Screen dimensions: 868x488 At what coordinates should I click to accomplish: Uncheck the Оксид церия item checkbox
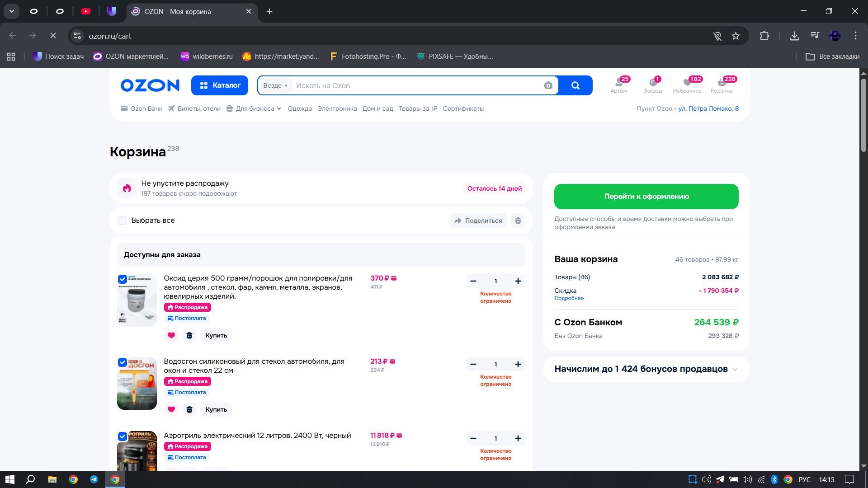[x=123, y=279]
